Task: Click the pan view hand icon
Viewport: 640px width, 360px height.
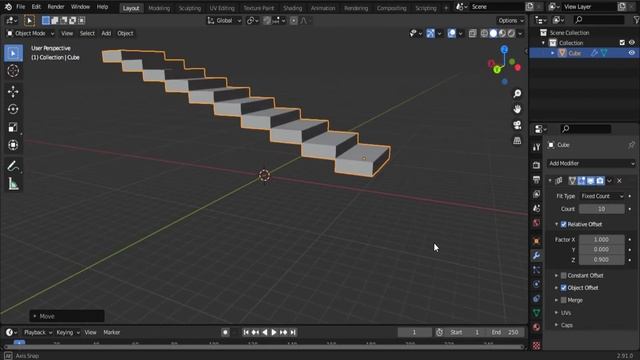Action: click(x=517, y=109)
